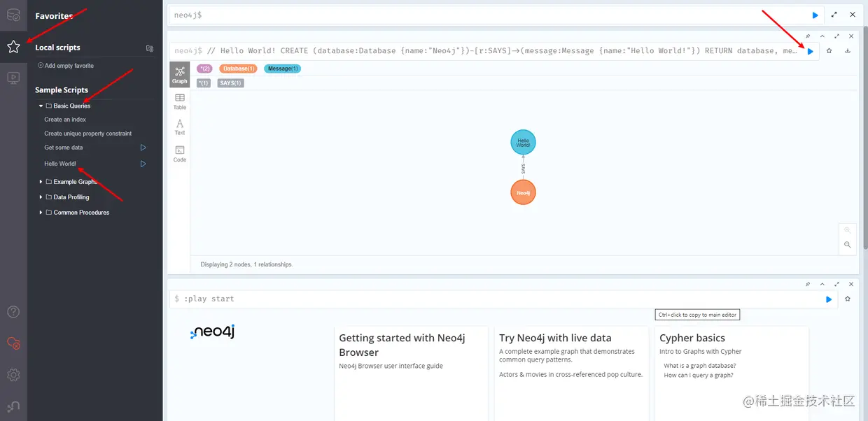Select 'Get some data' script text
The height and width of the screenshot is (421, 868).
tap(64, 148)
